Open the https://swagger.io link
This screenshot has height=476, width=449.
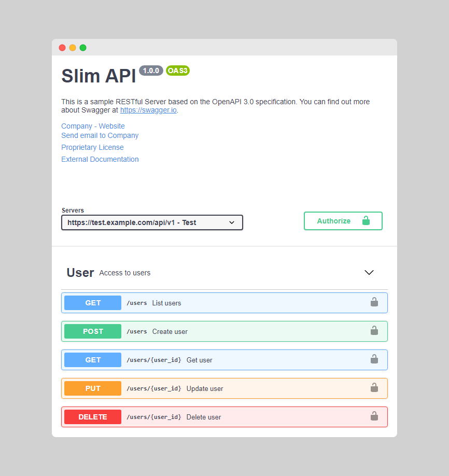(x=148, y=110)
